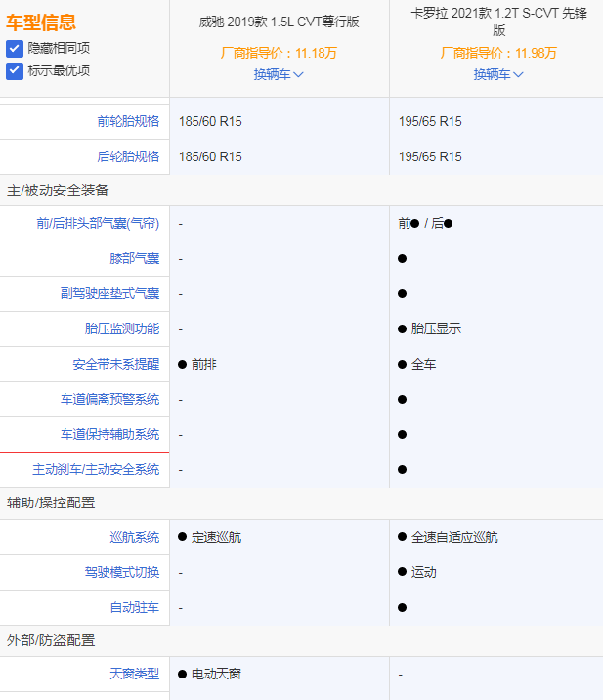Open the 车道偏离预警系统 link
Viewport: 603px width, 700px height.
click(109, 399)
